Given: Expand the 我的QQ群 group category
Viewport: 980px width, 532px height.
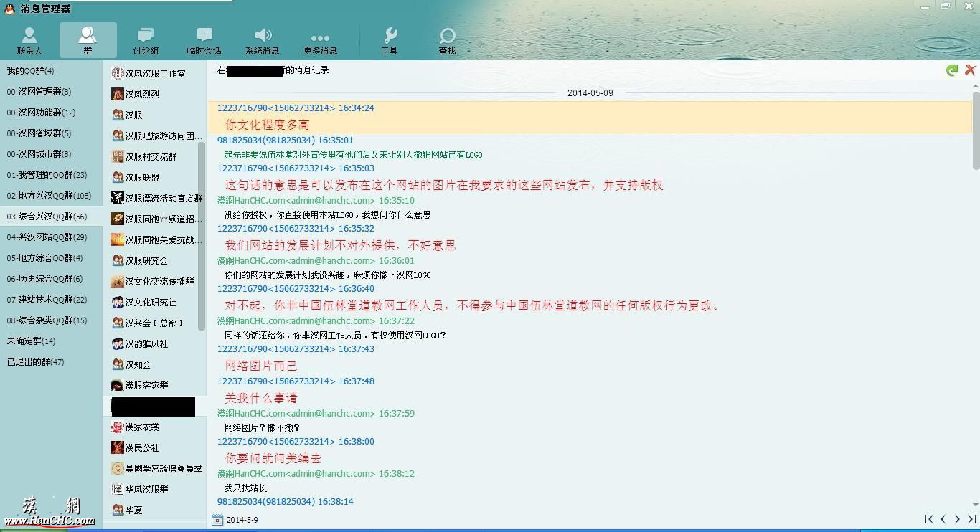Looking at the screenshot, I should (x=30, y=71).
